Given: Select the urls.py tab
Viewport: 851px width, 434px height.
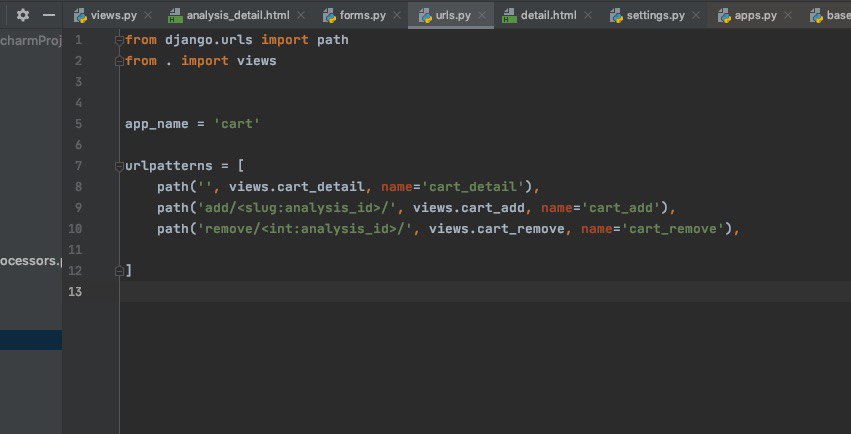Looking at the screenshot, I should [453, 15].
